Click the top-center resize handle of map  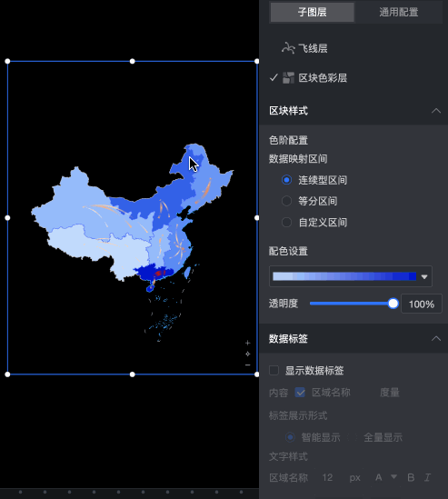coord(133,61)
